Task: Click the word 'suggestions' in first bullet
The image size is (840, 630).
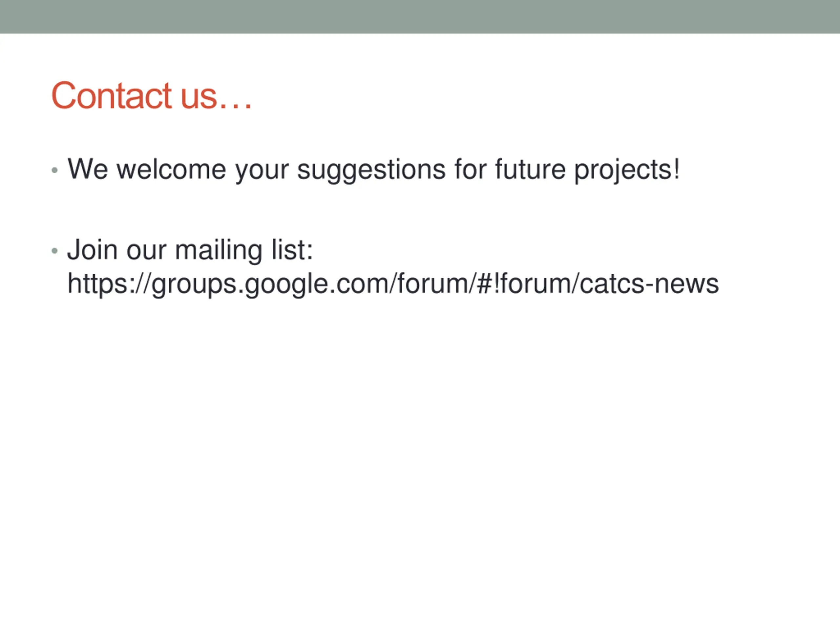Action: click(371, 170)
